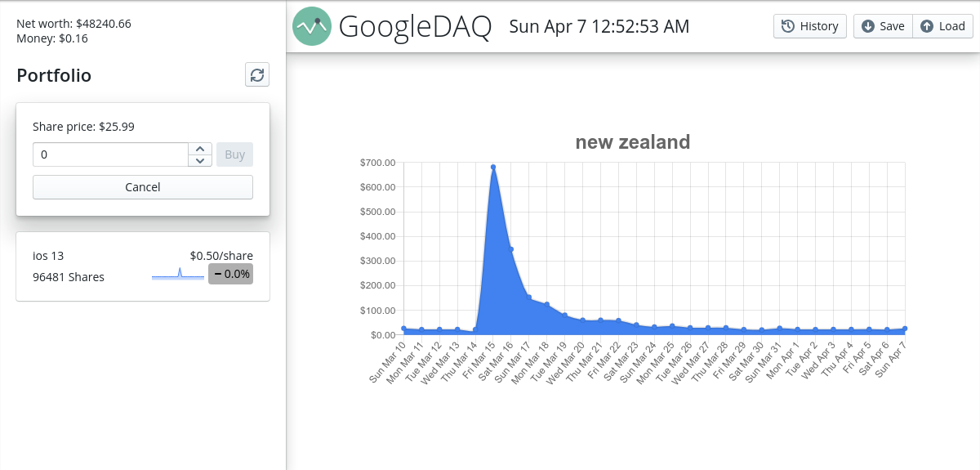Click the $700.00 axis label
This screenshot has width=980, height=470.
[377, 163]
